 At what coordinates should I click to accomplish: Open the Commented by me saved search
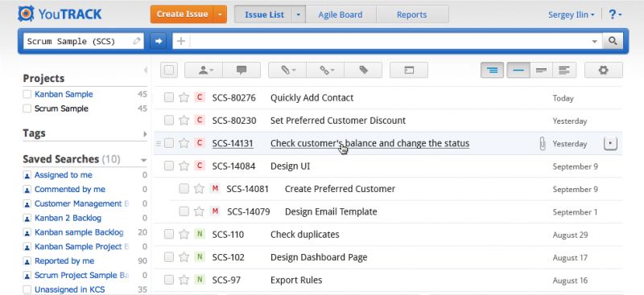[x=70, y=190]
